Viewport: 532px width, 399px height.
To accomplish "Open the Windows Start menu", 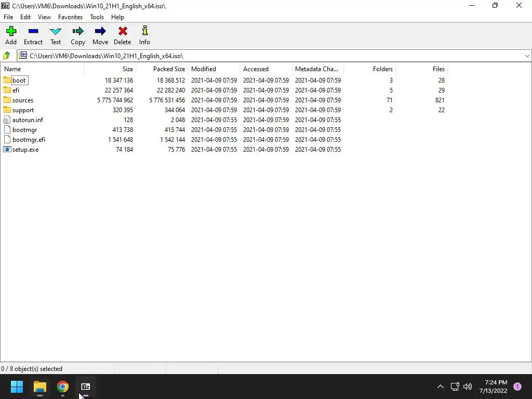I will pos(17,387).
